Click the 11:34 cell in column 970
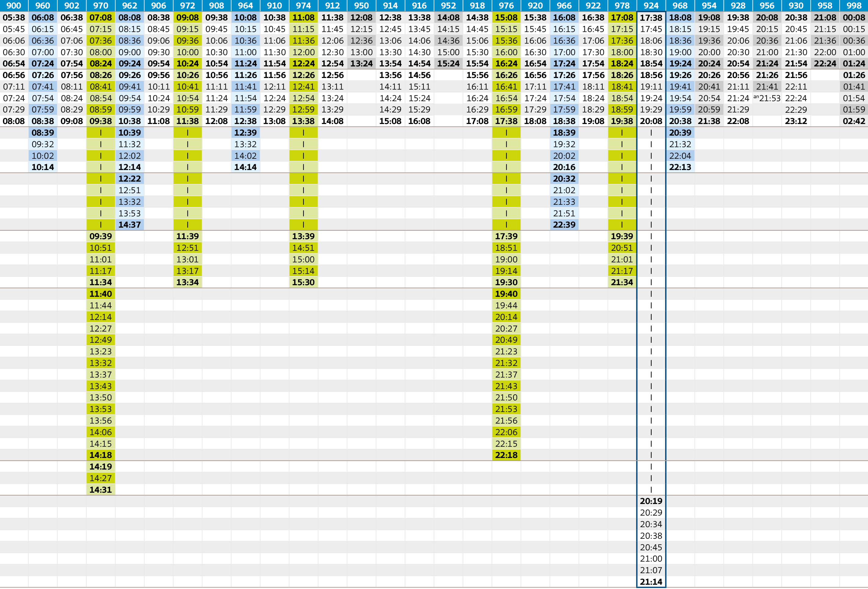This screenshot has width=868, height=589. click(x=101, y=282)
